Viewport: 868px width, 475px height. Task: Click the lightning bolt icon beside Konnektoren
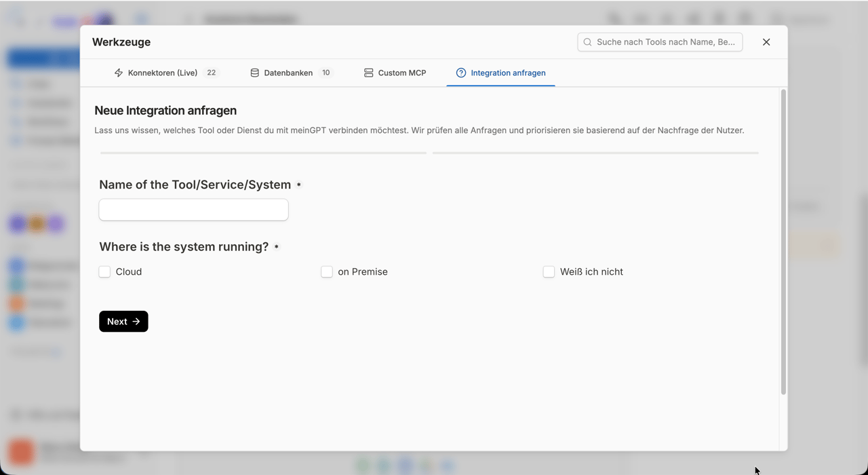point(119,73)
